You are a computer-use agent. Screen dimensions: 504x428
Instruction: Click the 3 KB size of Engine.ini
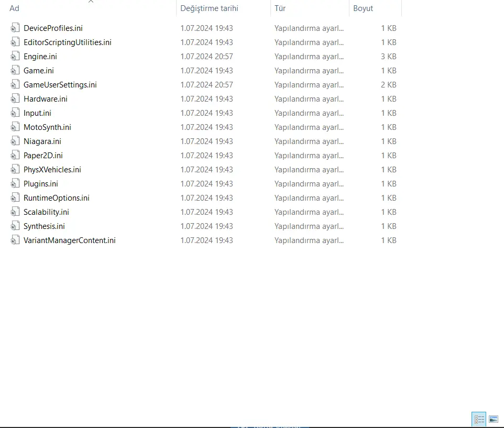tap(389, 57)
